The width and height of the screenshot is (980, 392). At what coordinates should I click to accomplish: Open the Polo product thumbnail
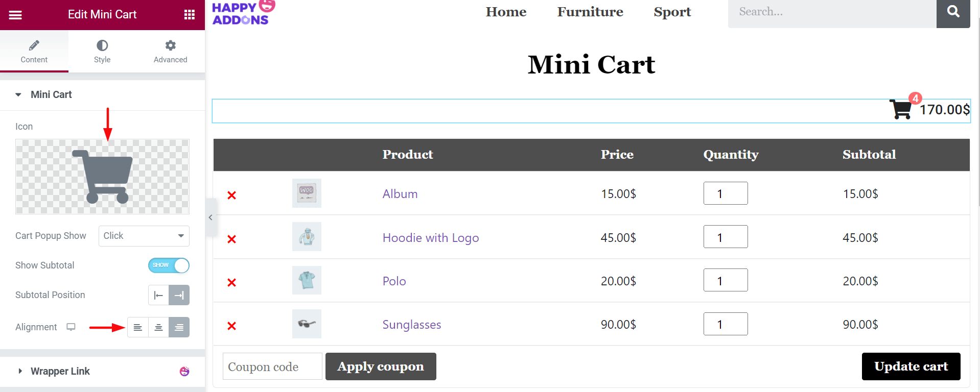click(307, 280)
